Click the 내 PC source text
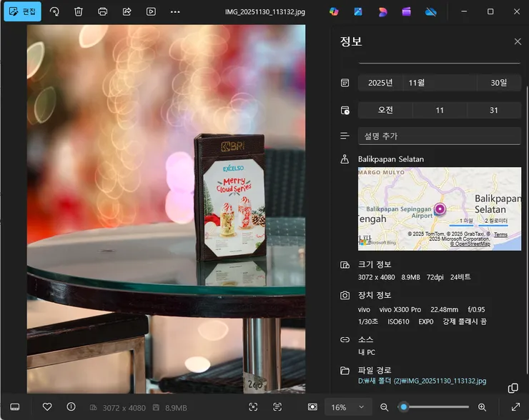Viewport: 529px width, 420px height. pyautogui.click(x=367, y=352)
